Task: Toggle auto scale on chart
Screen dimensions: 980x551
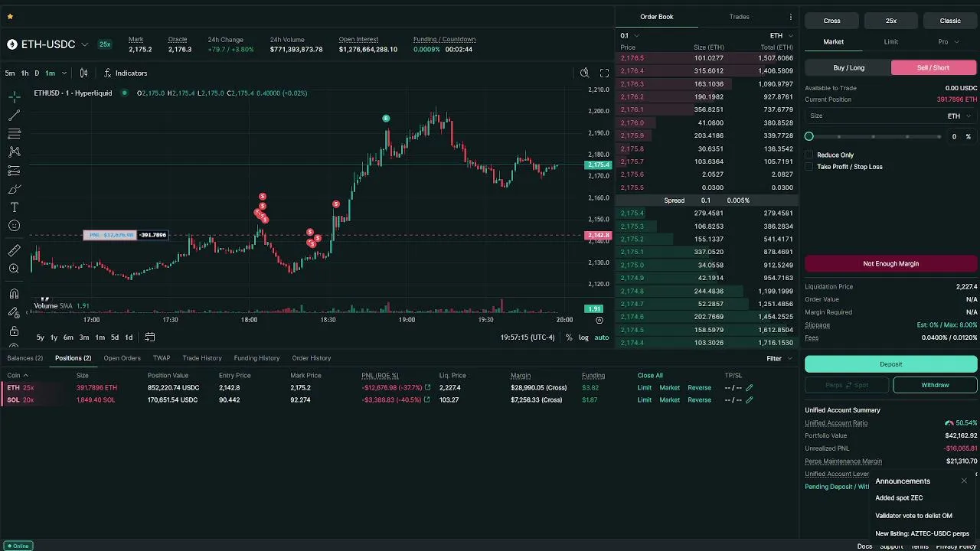Action: (x=602, y=337)
